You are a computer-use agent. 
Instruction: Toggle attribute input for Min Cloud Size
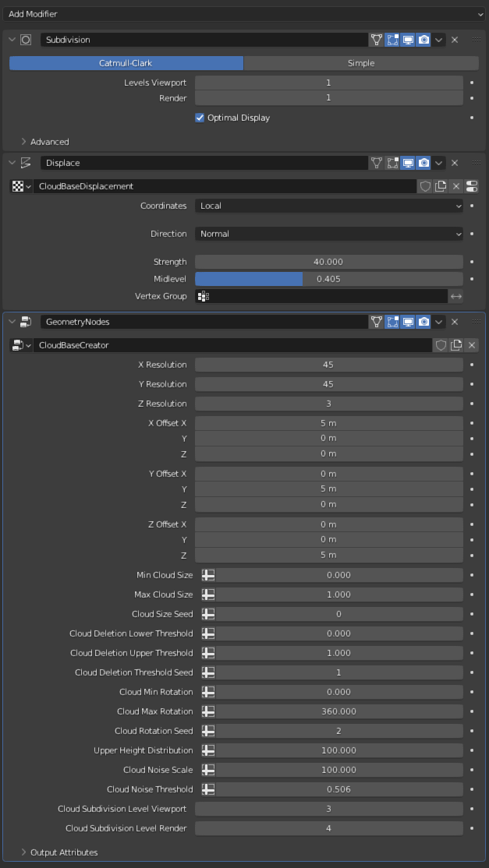(x=207, y=575)
